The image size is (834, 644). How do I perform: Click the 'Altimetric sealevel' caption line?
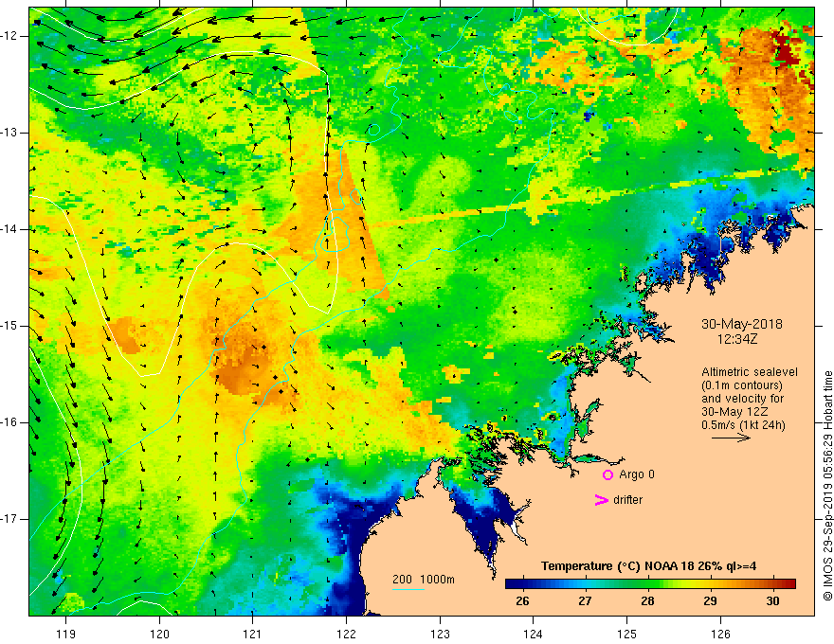click(x=750, y=372)
